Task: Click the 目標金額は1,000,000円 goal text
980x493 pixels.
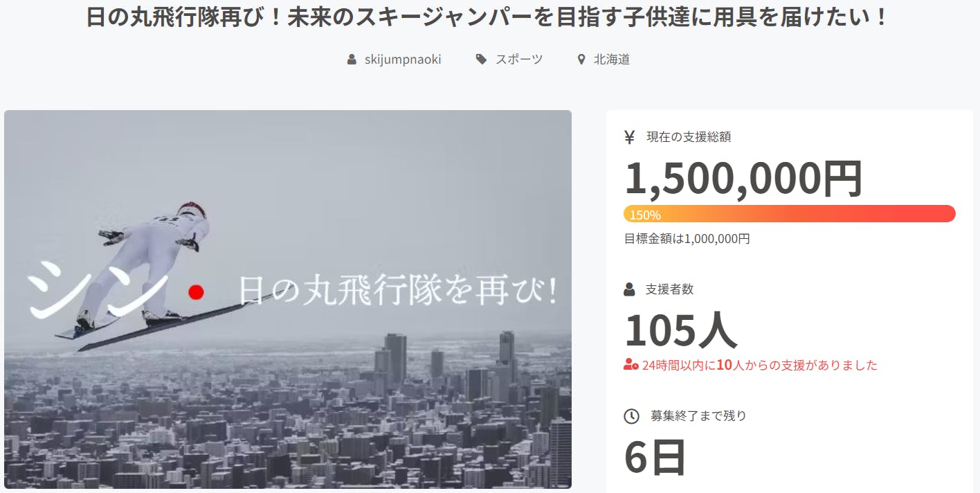Action: (687, 239)
